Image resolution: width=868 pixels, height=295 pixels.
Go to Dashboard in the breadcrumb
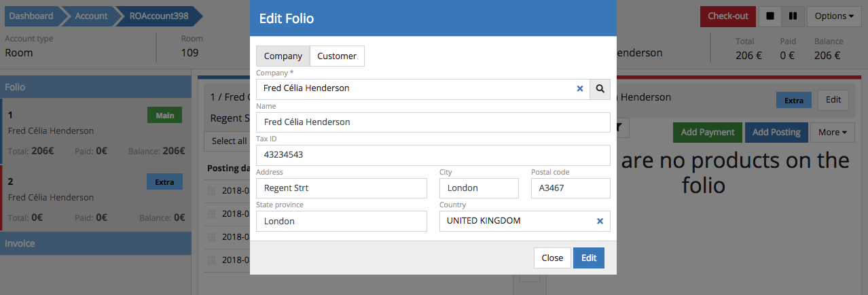pos(31,16)
